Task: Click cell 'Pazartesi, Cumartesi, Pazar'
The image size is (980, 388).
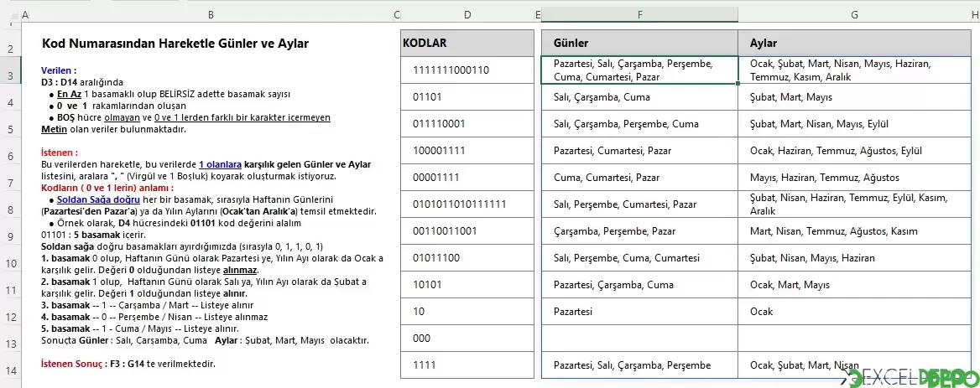Action: [x=639, y=151]
